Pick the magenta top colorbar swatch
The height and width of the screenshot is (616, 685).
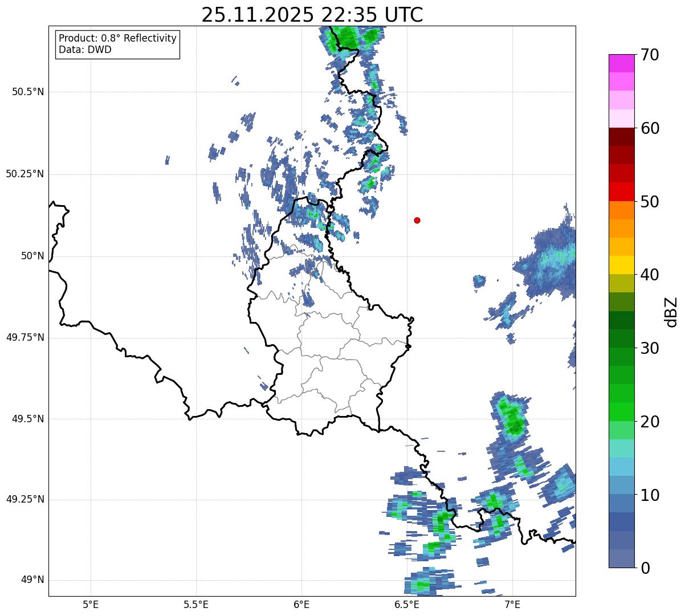[x=622, y=64]
